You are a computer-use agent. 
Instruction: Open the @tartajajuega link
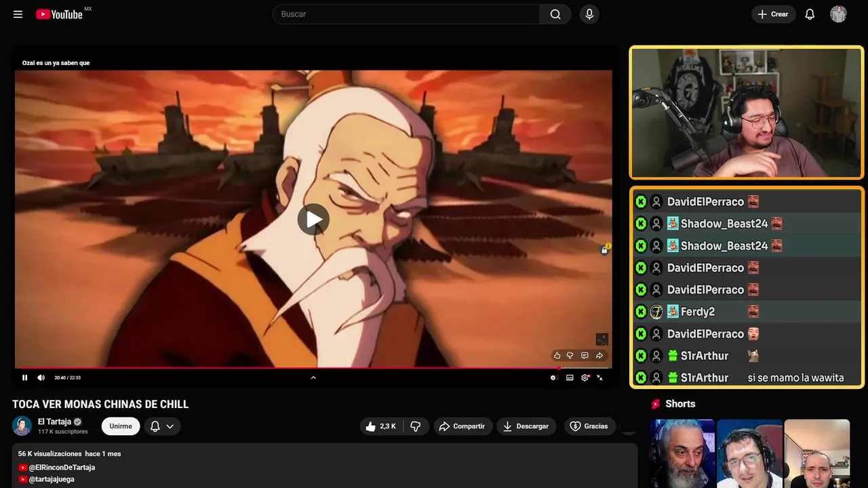click(52, 479)
